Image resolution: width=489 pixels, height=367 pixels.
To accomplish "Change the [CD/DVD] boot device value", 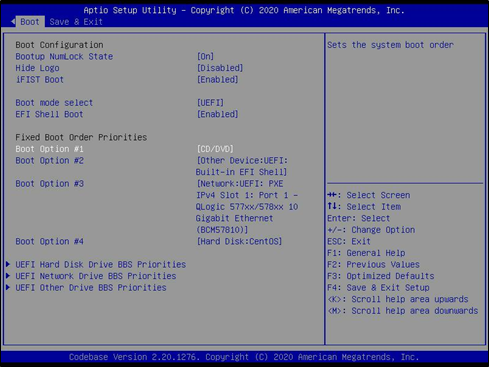I will 215,149.
